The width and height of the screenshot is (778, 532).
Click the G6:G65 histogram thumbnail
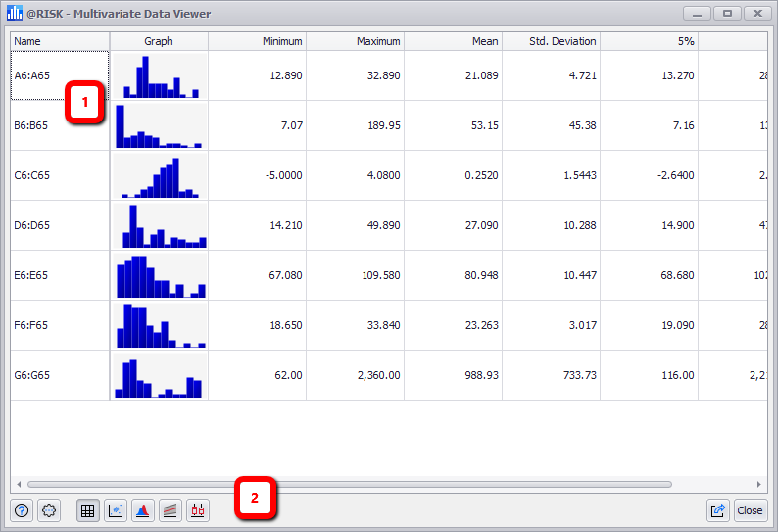(159, 375)
